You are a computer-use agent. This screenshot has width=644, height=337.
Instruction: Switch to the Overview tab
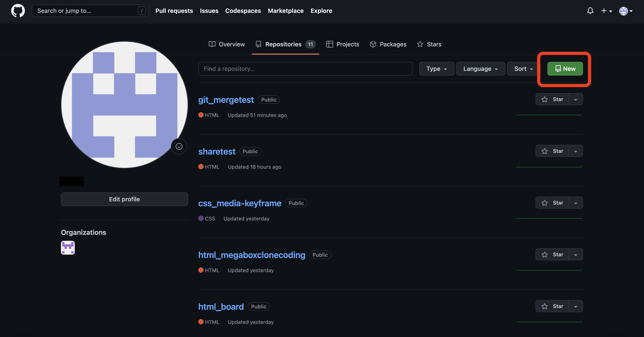[226, 44]
